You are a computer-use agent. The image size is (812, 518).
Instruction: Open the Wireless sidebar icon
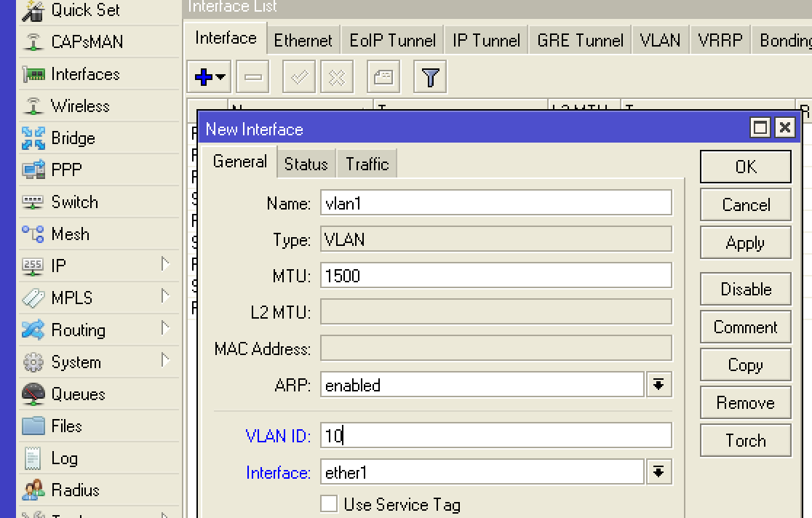[x=33, y=106]
